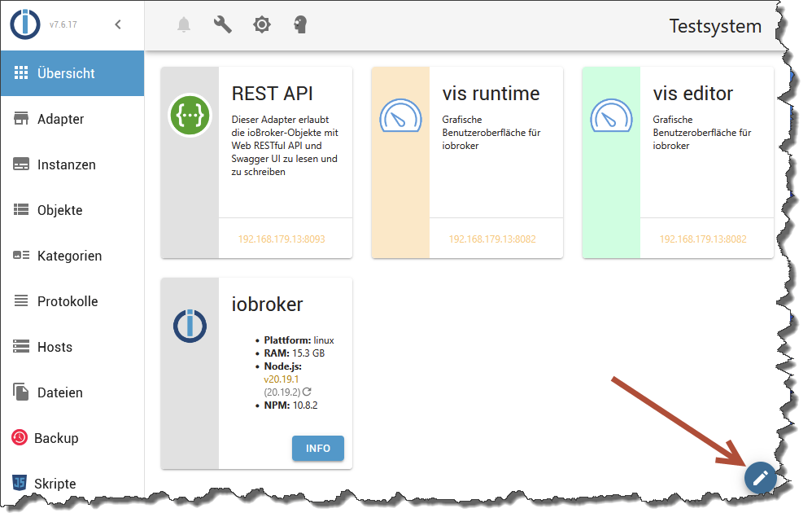
Task: Click the ioBroker logo in the sidebar header
Action: click(x=25, y=24)
